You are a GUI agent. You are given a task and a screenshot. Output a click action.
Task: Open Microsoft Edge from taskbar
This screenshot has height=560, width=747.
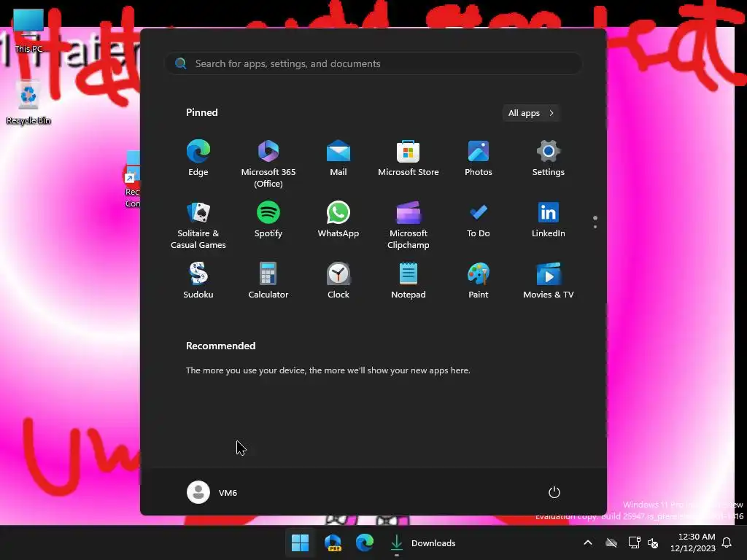click(x=365, y=542)
